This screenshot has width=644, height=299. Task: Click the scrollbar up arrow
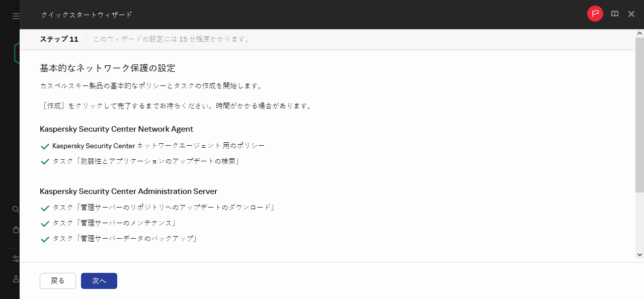click(639, 33)
